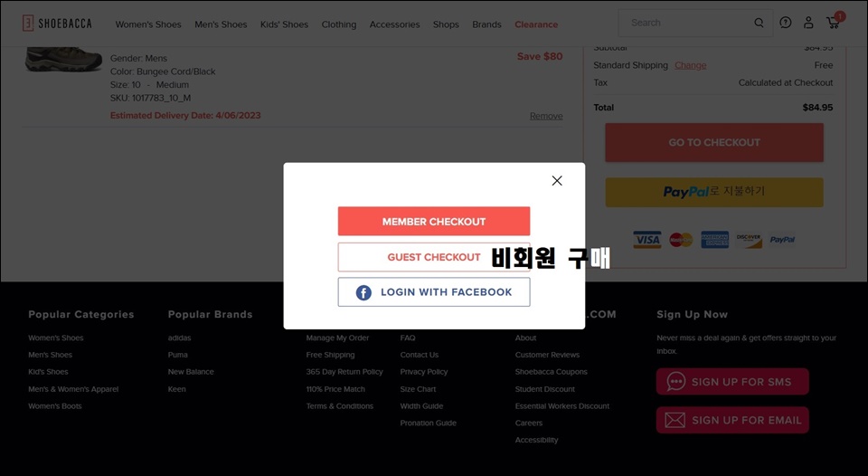Open Width Guide link
Screen dimensions: 868x476
pos(422,406)
